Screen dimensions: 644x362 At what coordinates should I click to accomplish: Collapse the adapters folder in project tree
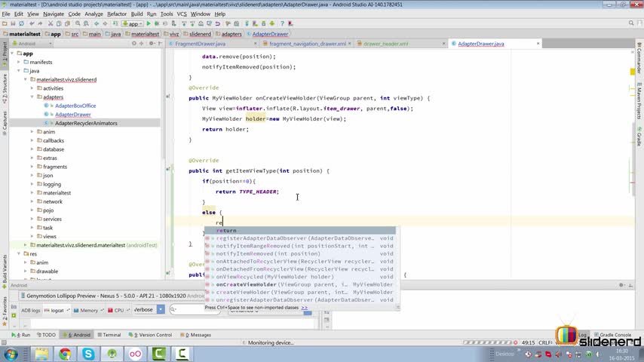33,97
